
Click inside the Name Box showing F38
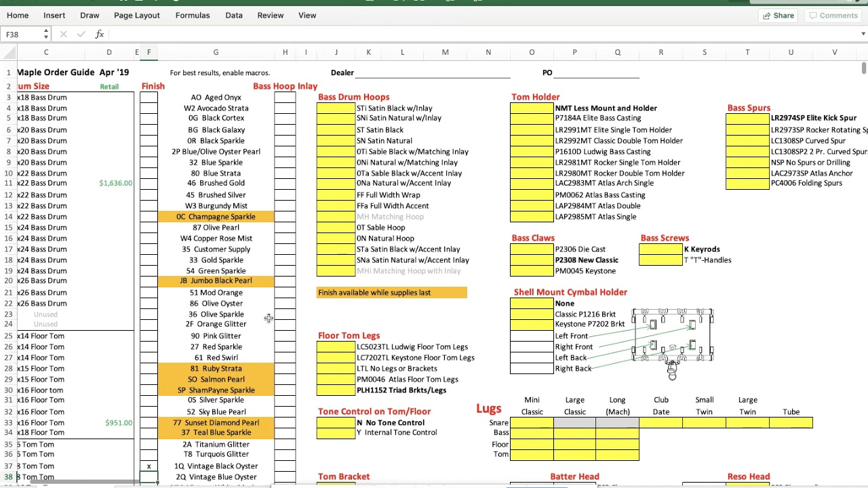coord(22,34)
